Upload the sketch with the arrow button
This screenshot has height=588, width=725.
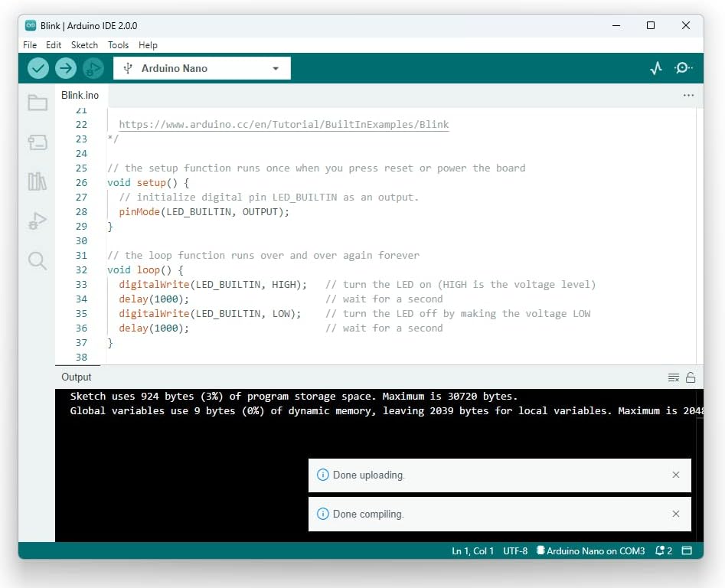(x=66, y=68)
